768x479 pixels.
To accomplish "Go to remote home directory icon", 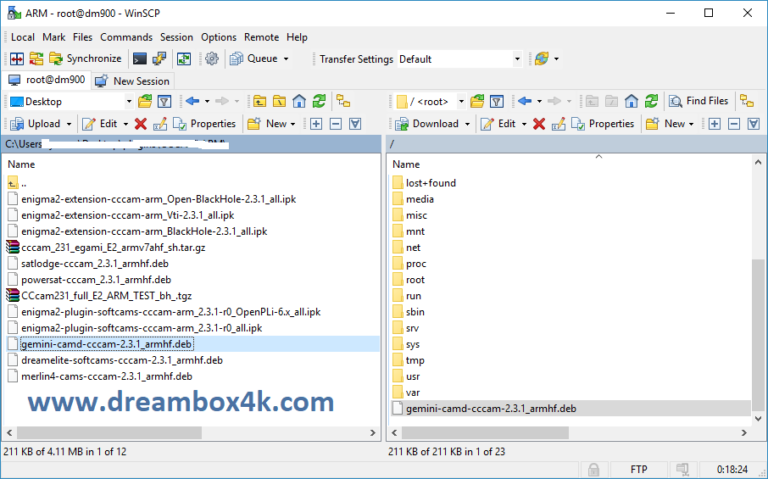I will click(631, 101).
